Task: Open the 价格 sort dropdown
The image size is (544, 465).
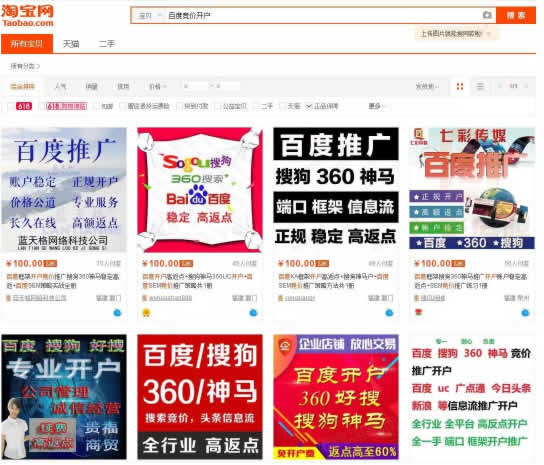Action: coord(158,86)
